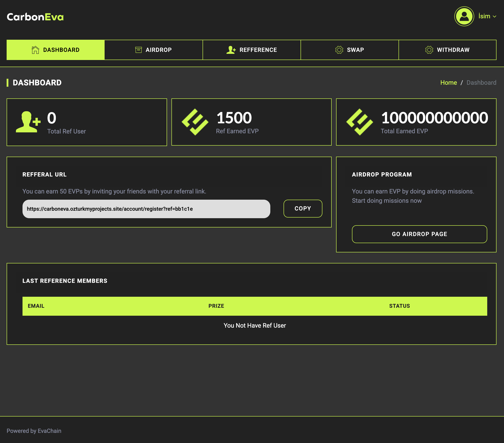Select the referral URL input field

pyautogui.click(x=146, y=209)
